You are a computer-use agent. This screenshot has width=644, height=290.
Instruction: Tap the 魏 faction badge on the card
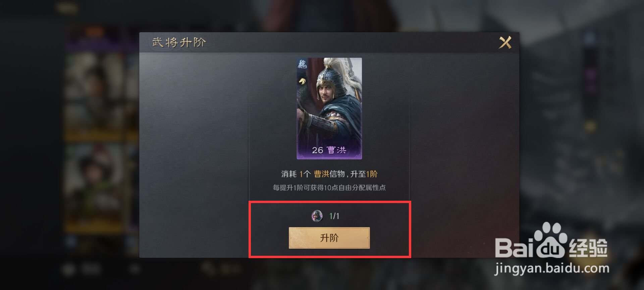302,64
